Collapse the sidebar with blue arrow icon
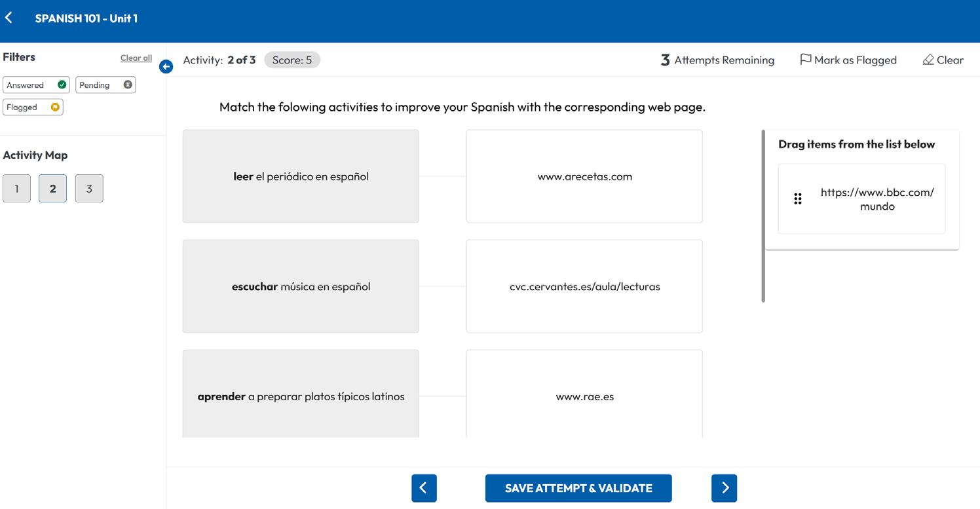The image size is (980, 509). (166, 66)
